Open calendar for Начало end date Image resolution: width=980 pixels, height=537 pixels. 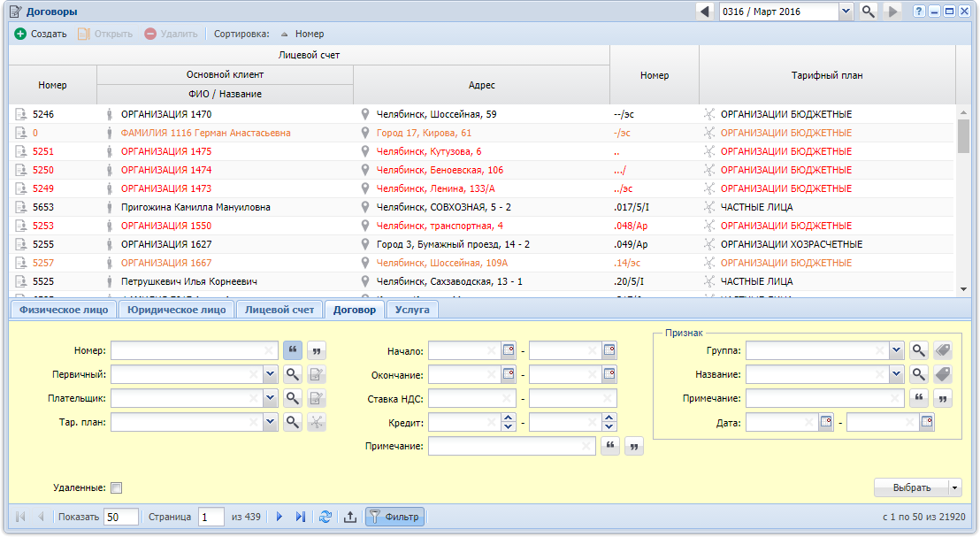click(609, 350)
